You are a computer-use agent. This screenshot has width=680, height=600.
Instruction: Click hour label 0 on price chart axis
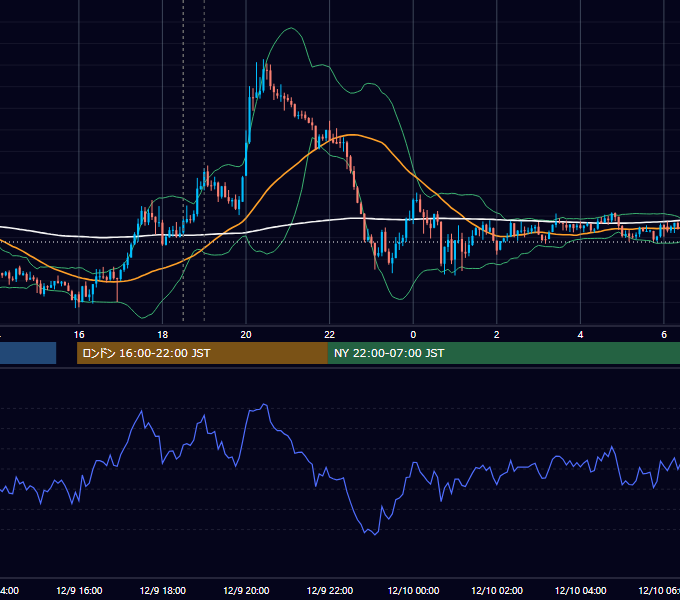pos(413,335)
